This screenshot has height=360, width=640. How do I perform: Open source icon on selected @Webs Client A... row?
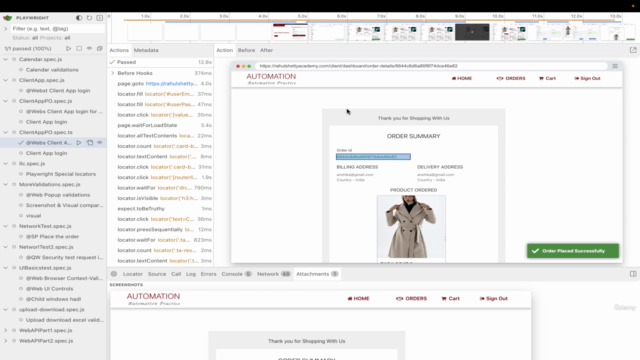pyautogui.click(x=89, y=142)
